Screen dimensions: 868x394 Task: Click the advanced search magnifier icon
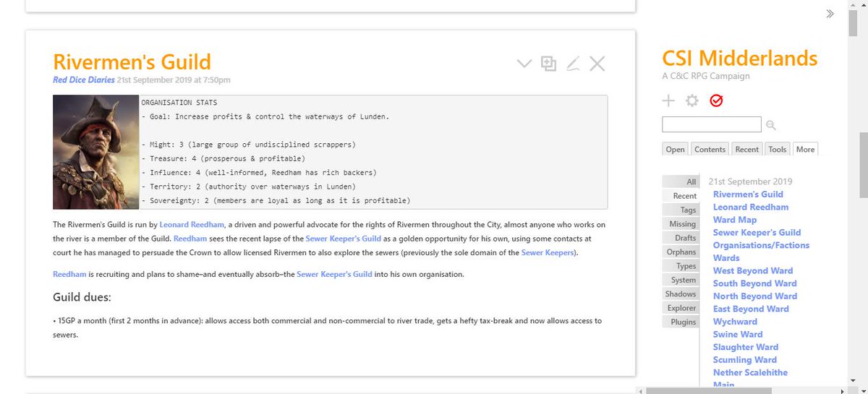pyautogui.click(x=771, y=124)
